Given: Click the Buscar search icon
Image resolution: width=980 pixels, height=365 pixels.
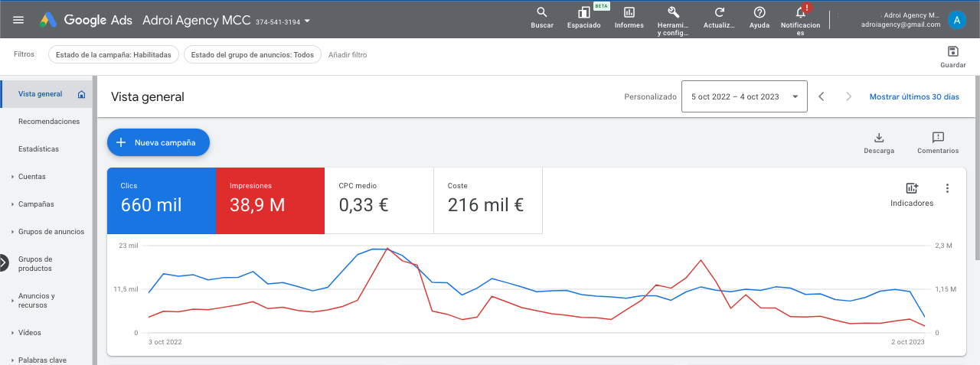Looking at the screenshot, I should (541, 13).
